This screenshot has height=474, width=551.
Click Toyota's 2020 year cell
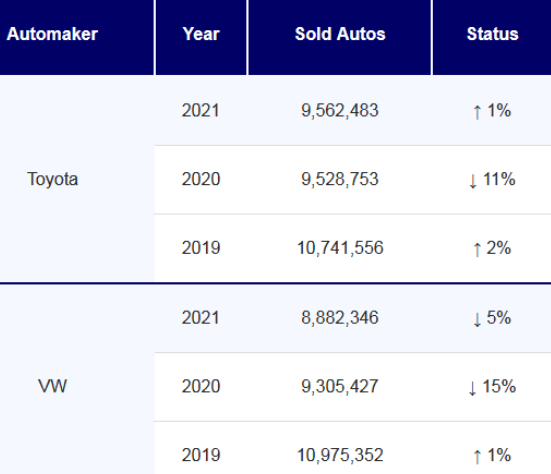201,179
